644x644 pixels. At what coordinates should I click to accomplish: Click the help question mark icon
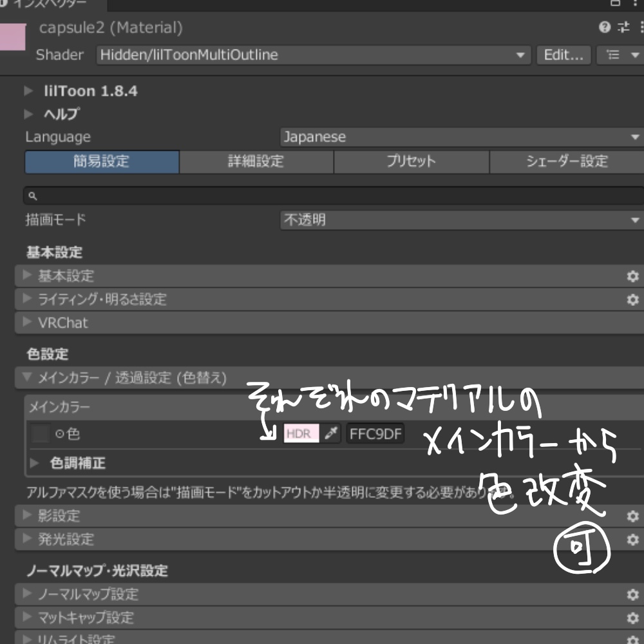click(x=604, y=28)
